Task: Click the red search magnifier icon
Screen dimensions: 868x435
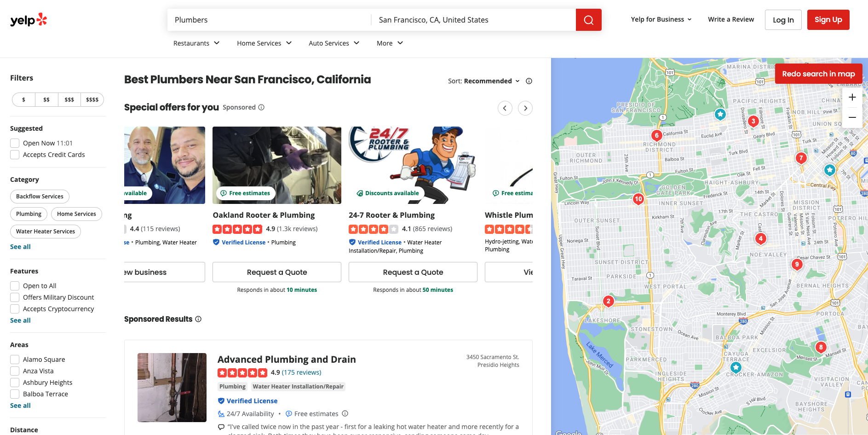Action: (x=588, y=19)
